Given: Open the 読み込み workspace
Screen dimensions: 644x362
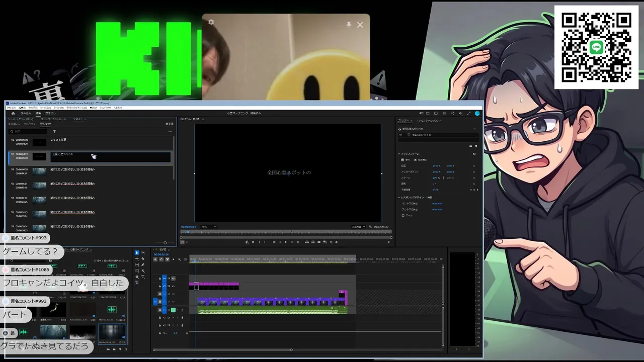Looking at the screenshot, I should coord(25,113).
